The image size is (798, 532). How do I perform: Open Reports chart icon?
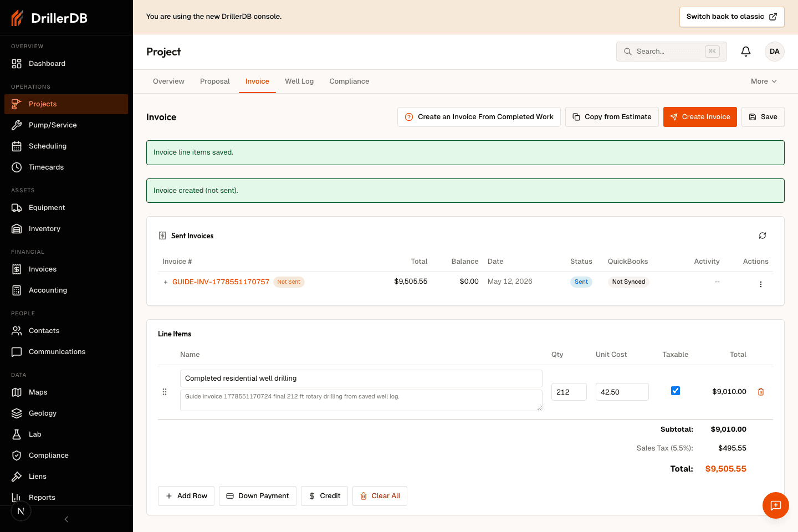17,498
